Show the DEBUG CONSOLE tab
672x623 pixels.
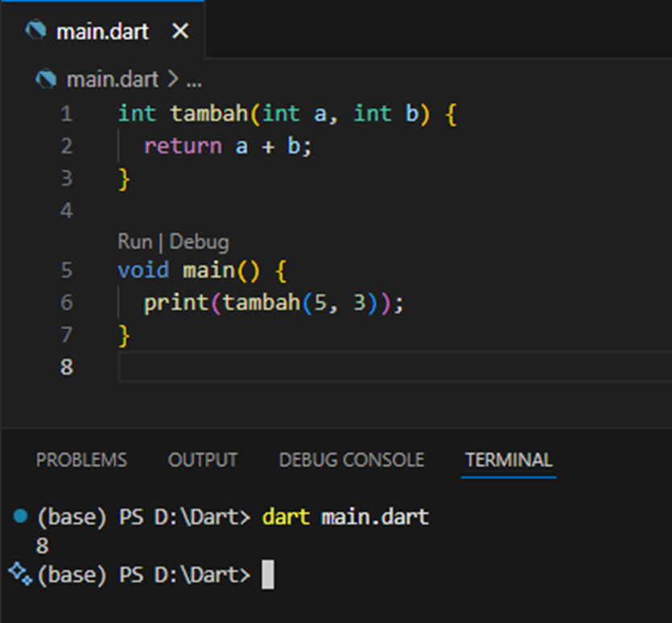point(351,460)
